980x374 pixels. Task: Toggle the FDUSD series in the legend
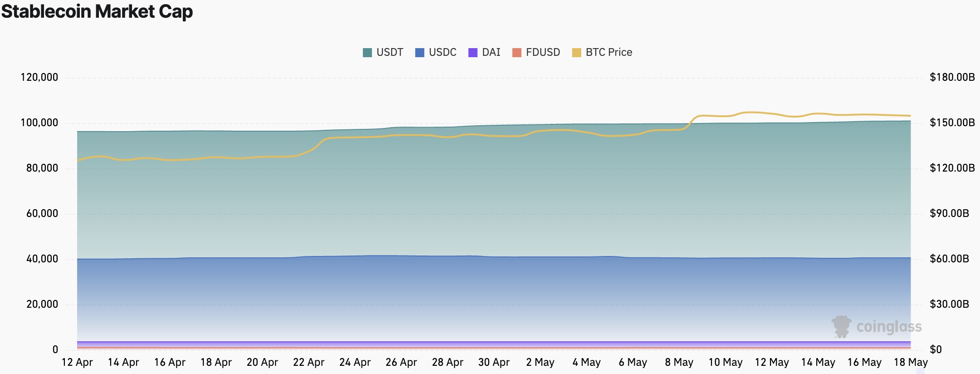(x=536, y=53)
